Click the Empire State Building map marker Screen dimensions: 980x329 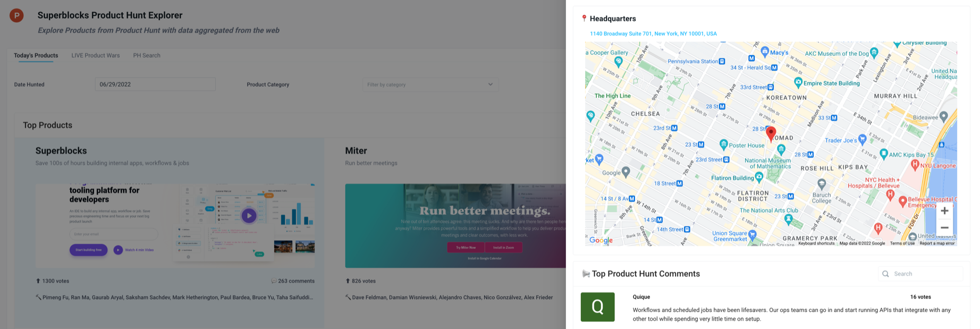coord(798,82)
